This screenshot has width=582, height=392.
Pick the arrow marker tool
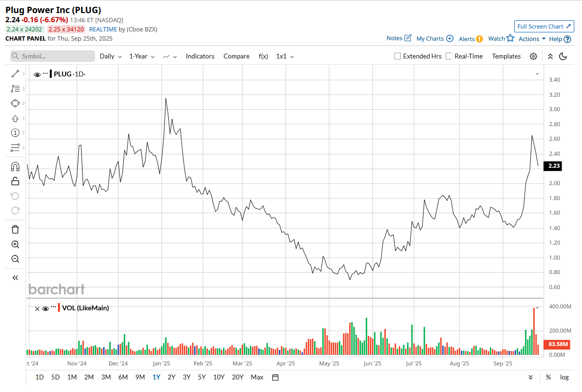[x=15, y=118]
